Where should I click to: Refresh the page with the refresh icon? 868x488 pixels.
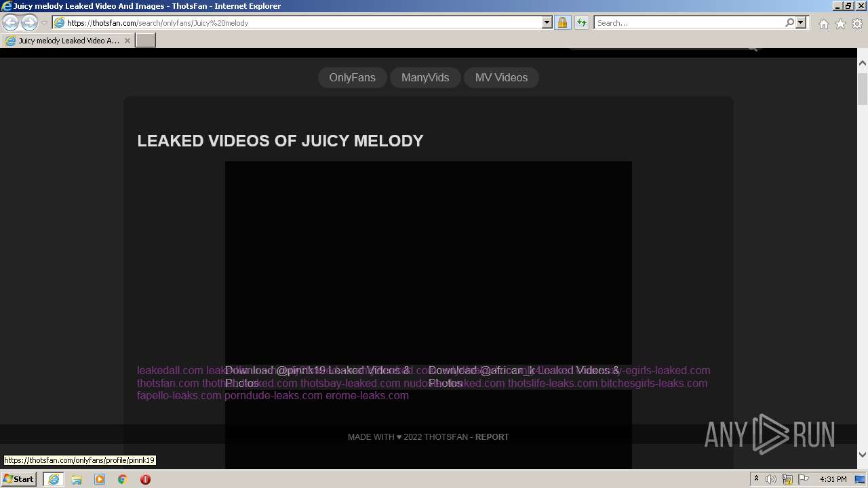[x=582, y=23]
